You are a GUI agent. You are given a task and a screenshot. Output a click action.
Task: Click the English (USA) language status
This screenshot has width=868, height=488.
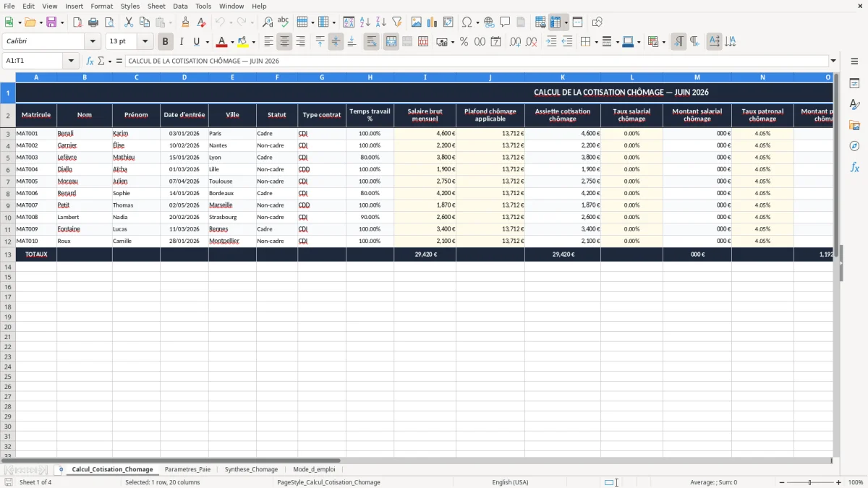(x=510, y=482)
